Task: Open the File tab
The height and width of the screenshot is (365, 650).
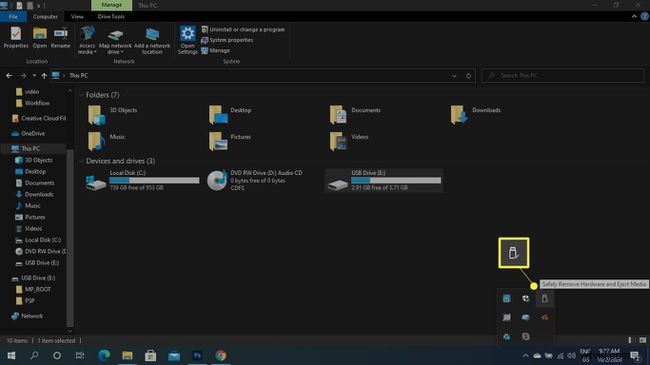Action: [13, 17]
